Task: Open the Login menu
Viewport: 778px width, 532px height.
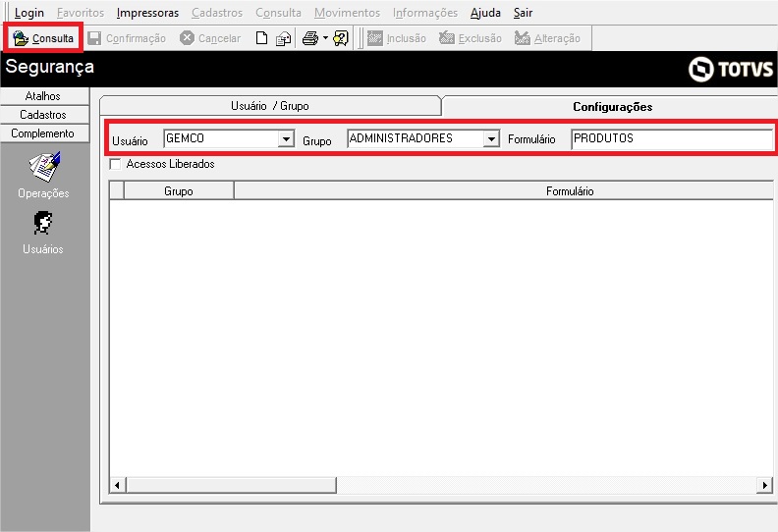Action: tap(28, 13)
